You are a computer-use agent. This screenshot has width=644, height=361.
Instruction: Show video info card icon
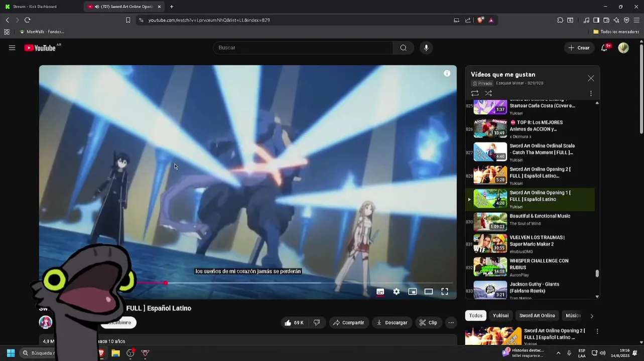pyautogui.click(x=447, y=73)
